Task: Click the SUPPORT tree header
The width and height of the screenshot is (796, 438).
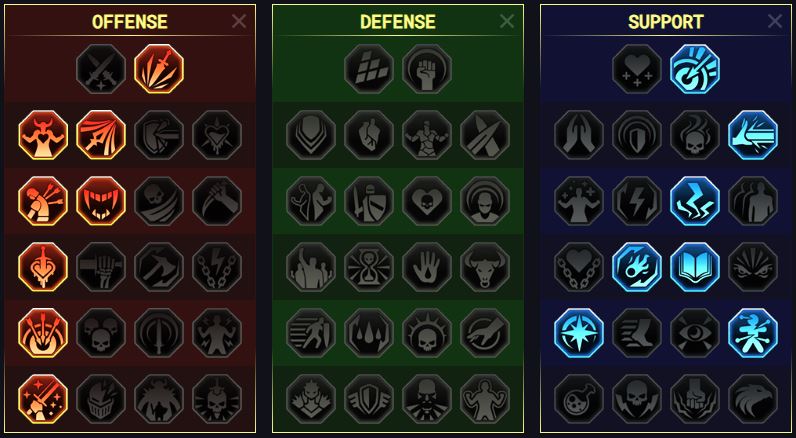Action: tap(666, 22)
